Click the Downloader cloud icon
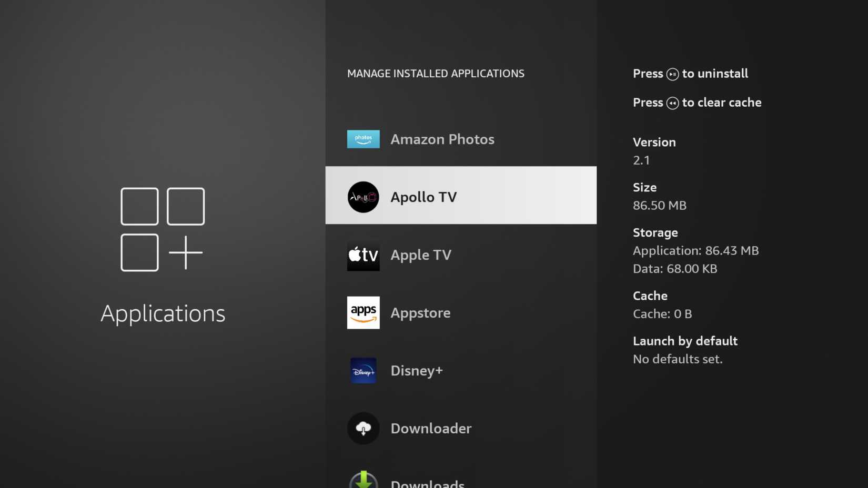The image size is (868, 488). click(363, 429)
